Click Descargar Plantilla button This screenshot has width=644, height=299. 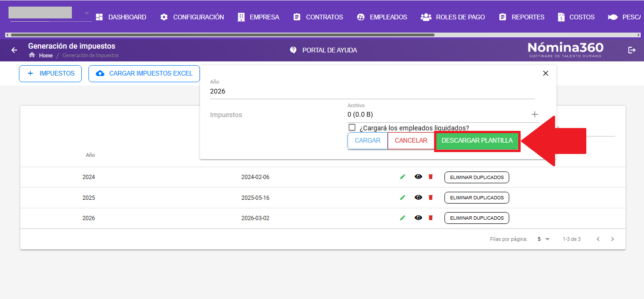click(477, 141)
